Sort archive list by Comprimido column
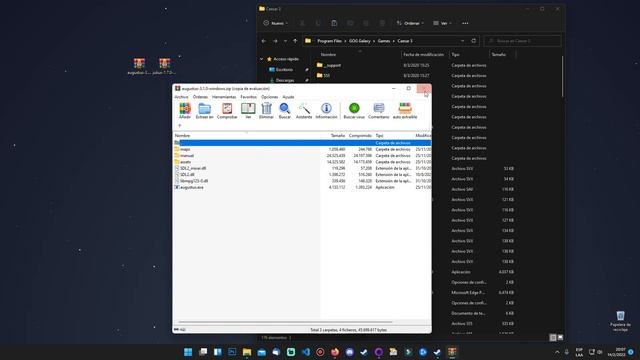Viewport: 640px width, 360px height. pyautogui.click(x=360, y=136)
